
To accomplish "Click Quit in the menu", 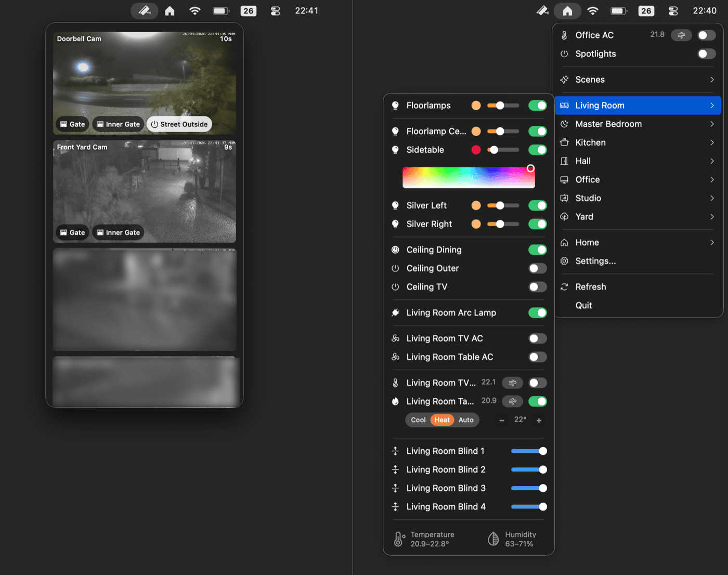I will click(583, 305).
